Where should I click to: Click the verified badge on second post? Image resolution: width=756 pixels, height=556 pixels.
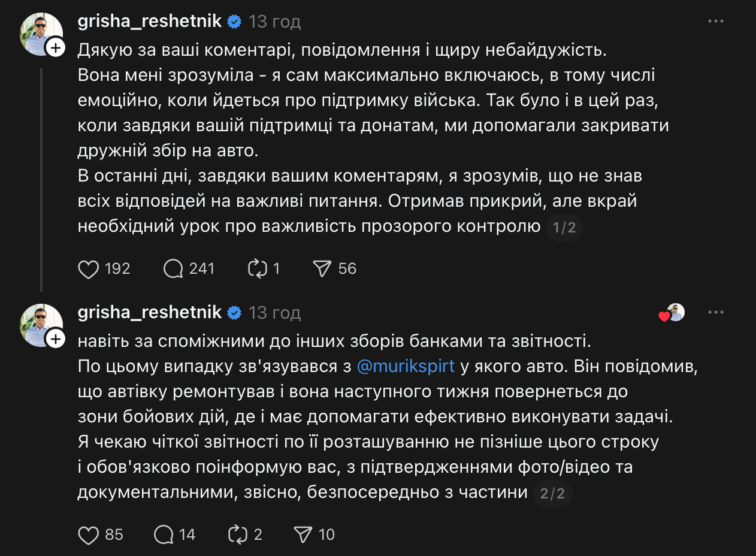(x=234, y=313)
